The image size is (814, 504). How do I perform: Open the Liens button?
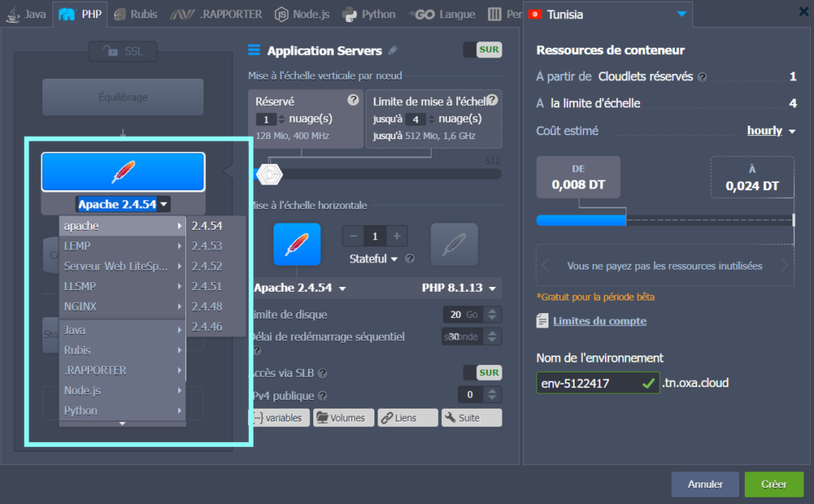tap(408, 418)
